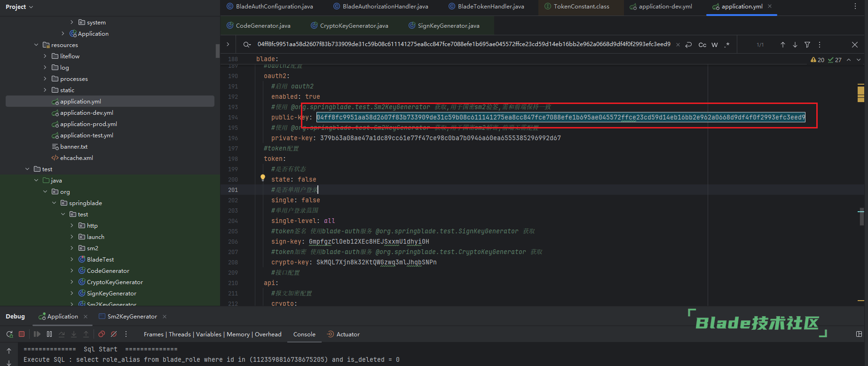Select CryptoKeyGenerator in project tree
The image size is (868, 366).
tap(115, 282)
